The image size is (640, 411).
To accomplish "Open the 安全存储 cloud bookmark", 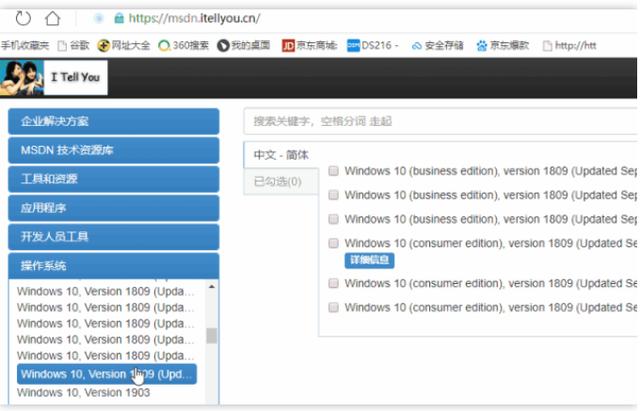I will point(438,45).
